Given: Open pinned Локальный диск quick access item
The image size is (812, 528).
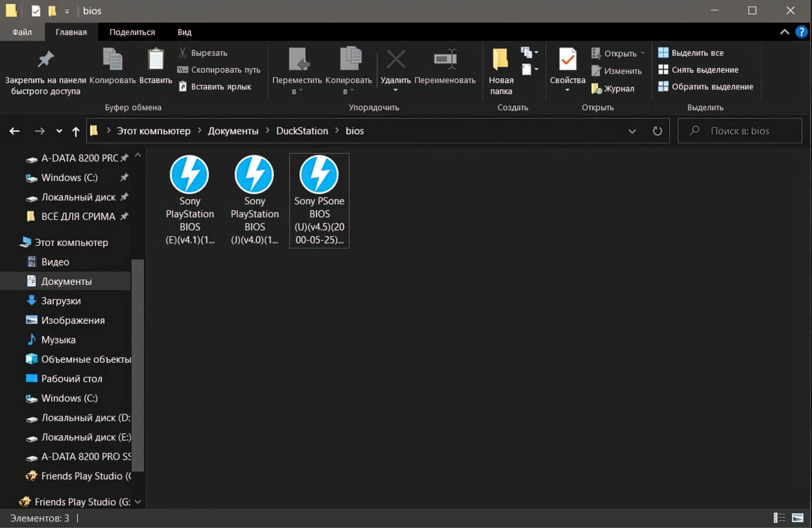Looking at the screenshot, I should pos(77,197).
